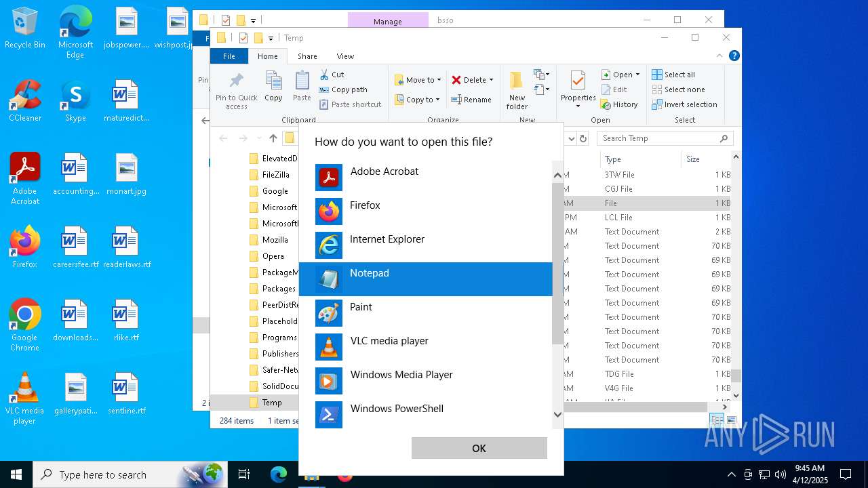Go up one folder level
The width and height of the screenshot is (868, 488).
point(273,138)
